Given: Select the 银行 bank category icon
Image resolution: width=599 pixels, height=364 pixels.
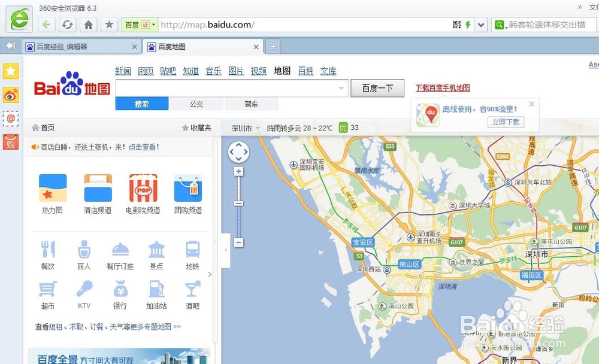Looking at the screenshot, I should coord(120,293).
